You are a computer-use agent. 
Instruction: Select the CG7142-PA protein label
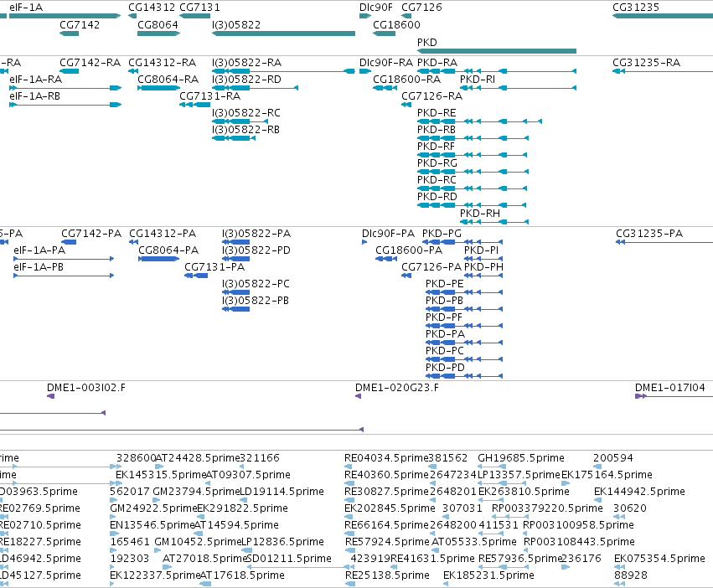(91, 234)
